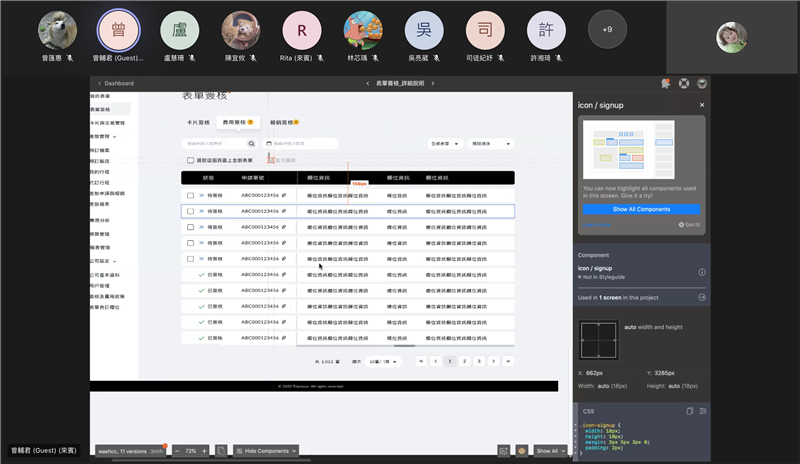Open CSS settings sliders icon
The image size is (800, 464).
(x=703, y=411)
